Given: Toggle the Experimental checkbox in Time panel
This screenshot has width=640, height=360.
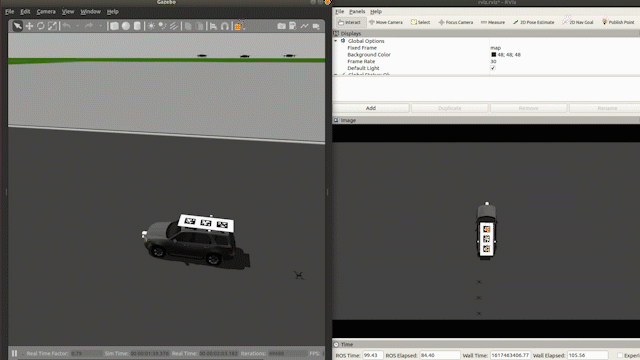Looking at the screenshot, I should [x=620, y=356].
